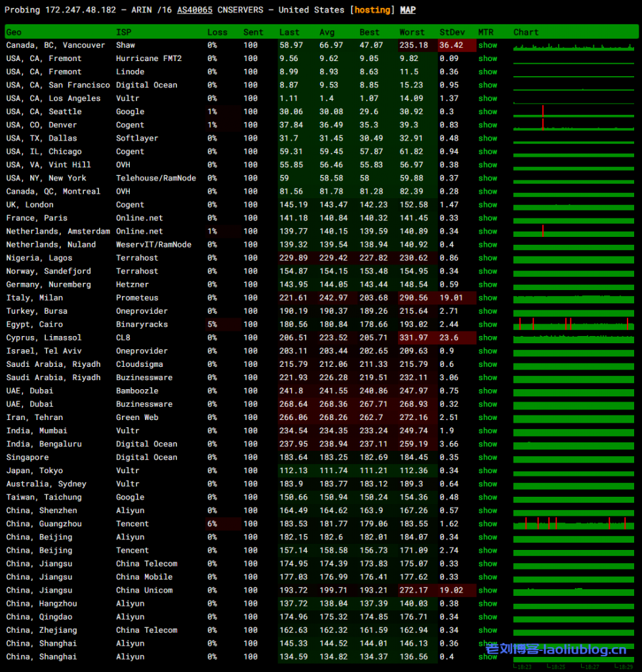Image resolution: width=642 pixels, height=672 pixels.
Task: Open the AS40065 link in header
Action: [x=194, y=10]
